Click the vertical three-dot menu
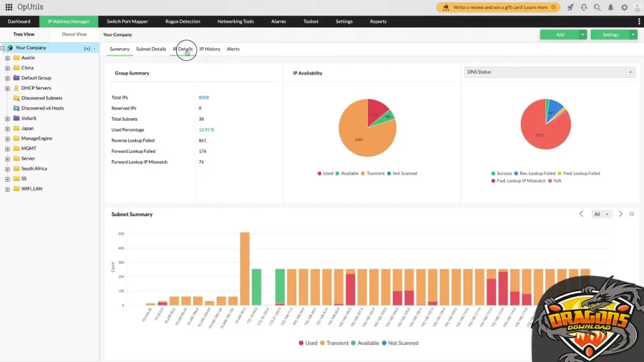This screenshot has width=644, height=362. click(x=639, y=21)
